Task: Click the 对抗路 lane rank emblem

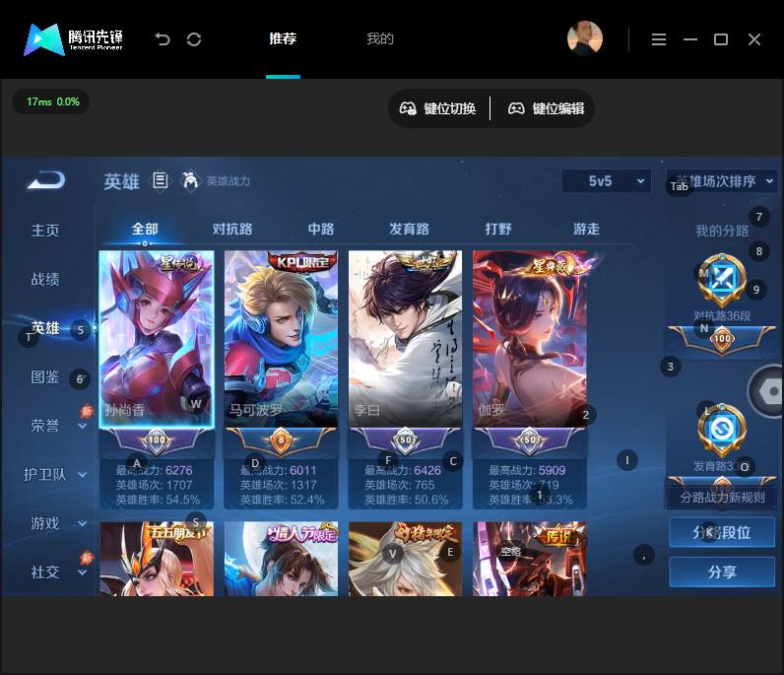Action: tap(722, 279)
